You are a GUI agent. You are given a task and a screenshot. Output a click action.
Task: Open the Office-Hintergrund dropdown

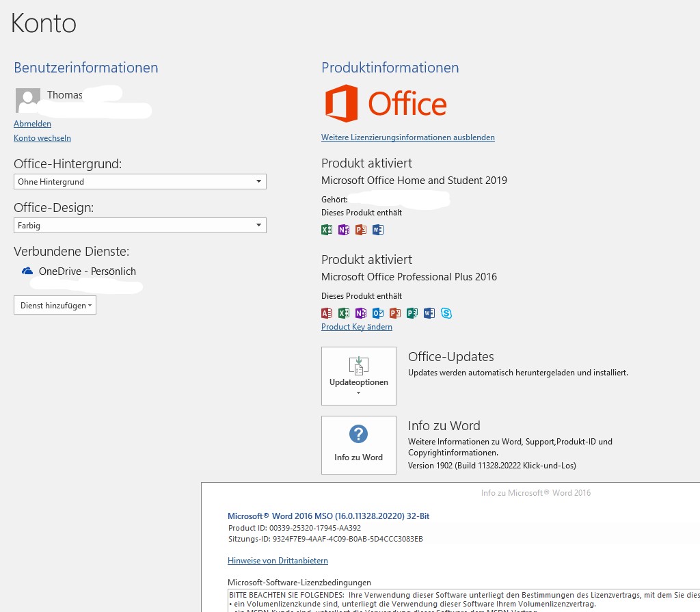click(139, 181)
